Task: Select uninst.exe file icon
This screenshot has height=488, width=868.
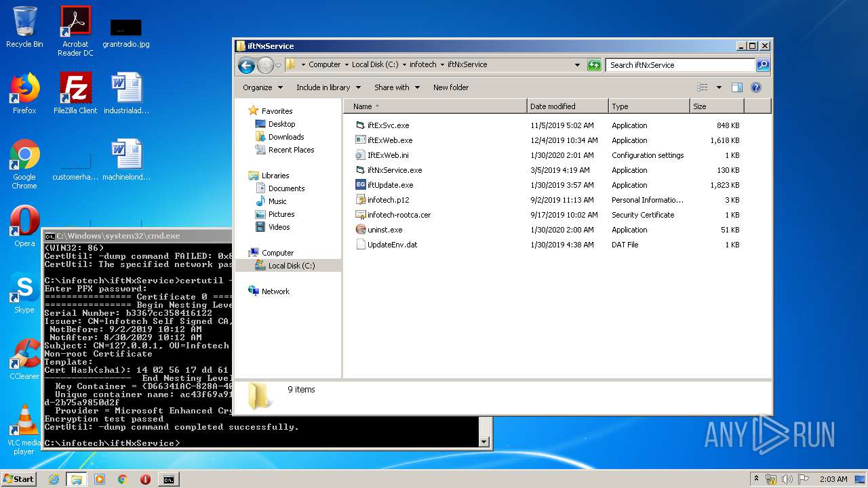Action: [361, 230]
